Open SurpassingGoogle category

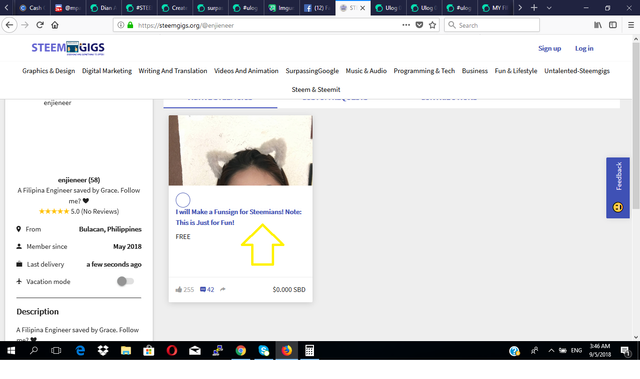coord(312,71)
